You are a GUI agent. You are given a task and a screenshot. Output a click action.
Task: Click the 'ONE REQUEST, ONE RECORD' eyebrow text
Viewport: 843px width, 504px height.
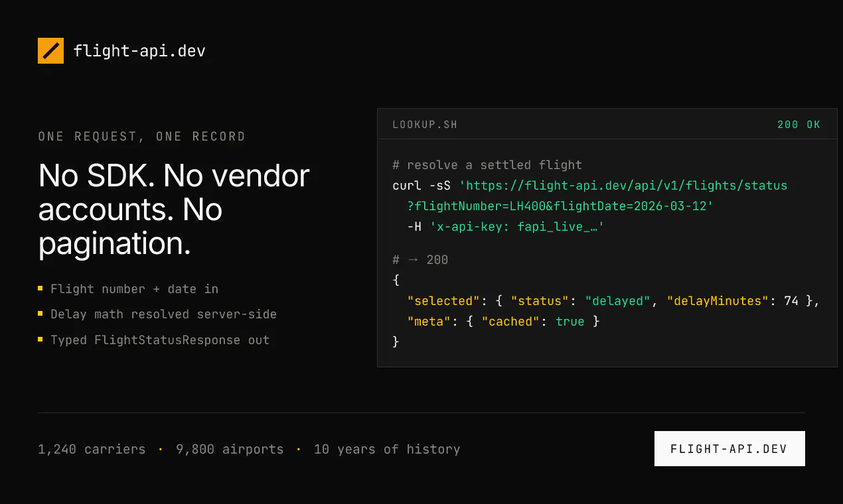pos(142,137)
